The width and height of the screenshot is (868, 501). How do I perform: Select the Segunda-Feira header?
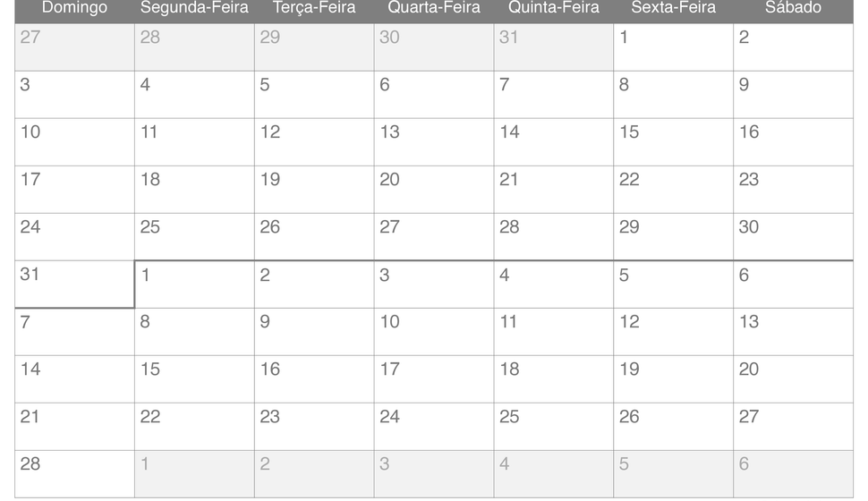[194, 8]
